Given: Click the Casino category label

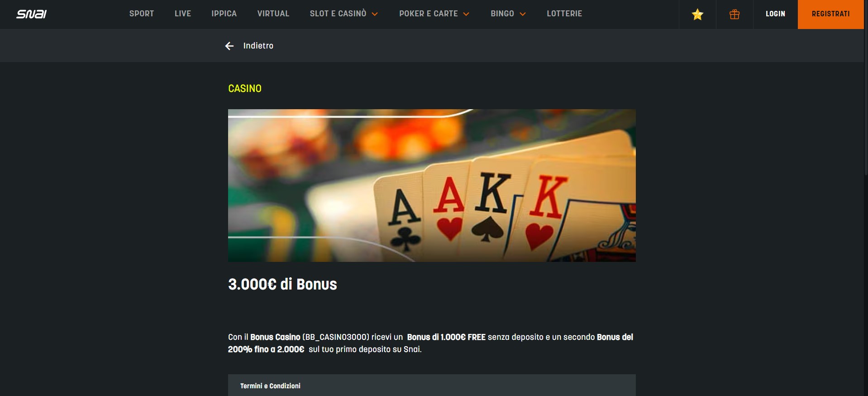Looking at the screenshot, I should [x=245, y=88].
